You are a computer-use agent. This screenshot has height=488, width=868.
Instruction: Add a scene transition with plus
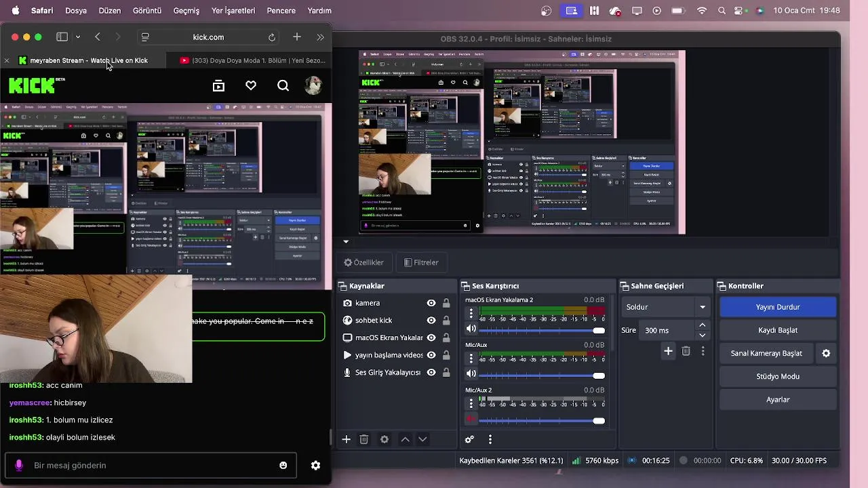pyautogui.click(x=668, y=350)
